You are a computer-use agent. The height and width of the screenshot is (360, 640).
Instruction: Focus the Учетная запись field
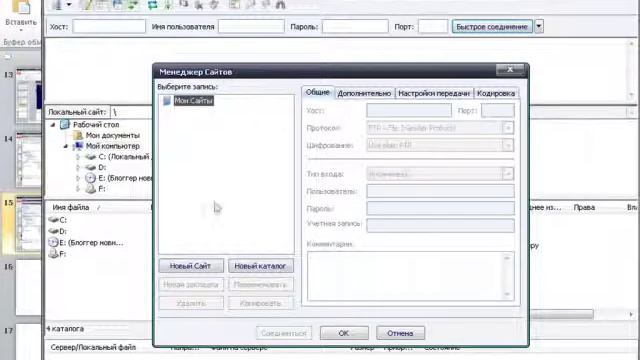pos(440,225)
